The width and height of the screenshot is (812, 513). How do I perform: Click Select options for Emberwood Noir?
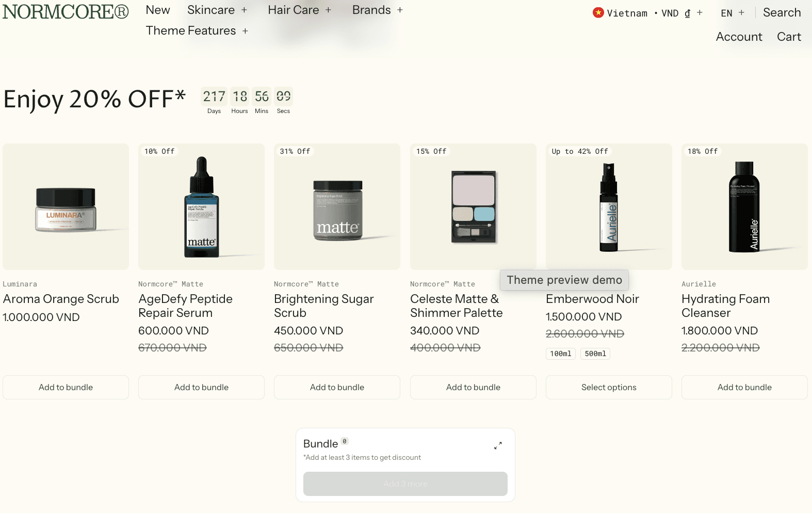[609, 387]
